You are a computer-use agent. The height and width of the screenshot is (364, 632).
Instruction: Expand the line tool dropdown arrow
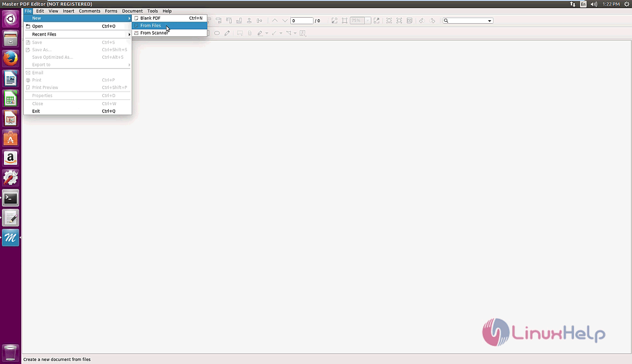tap(281, 34)
